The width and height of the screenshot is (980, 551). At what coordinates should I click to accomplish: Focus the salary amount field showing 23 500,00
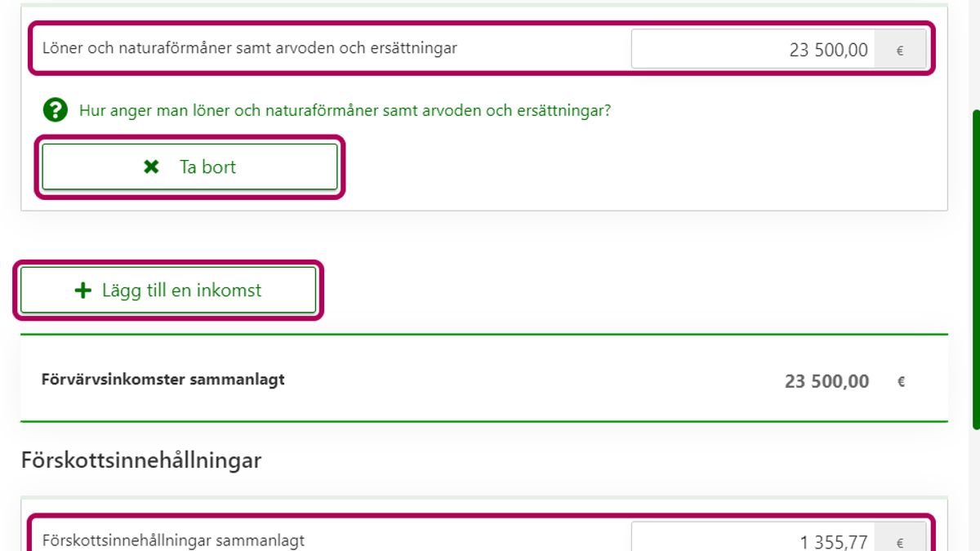[752, 50]
